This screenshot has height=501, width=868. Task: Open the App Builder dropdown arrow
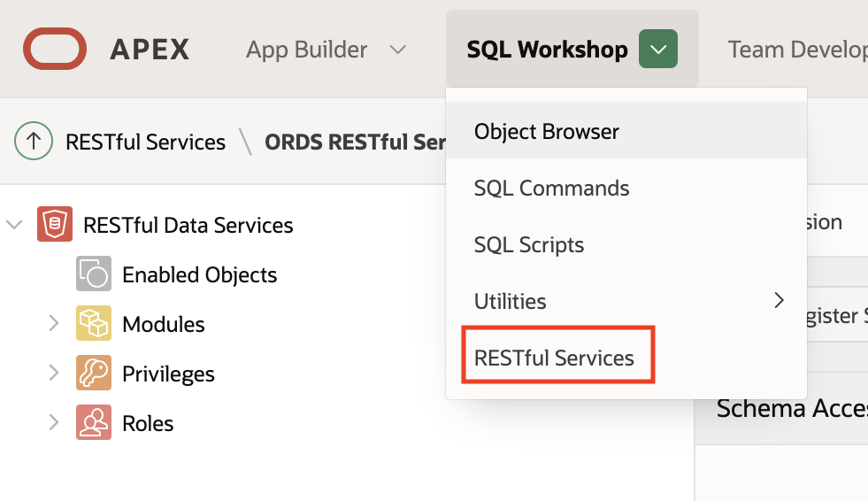point(397,50)
